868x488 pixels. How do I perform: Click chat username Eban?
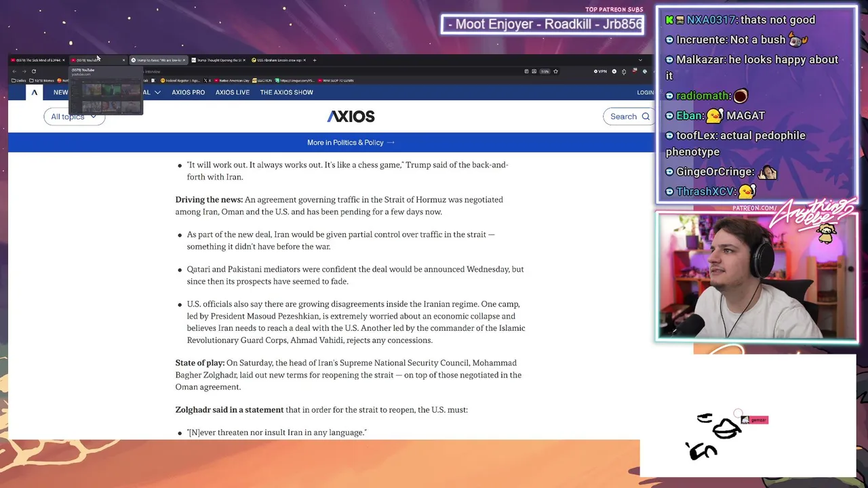[x=688, y=116]
